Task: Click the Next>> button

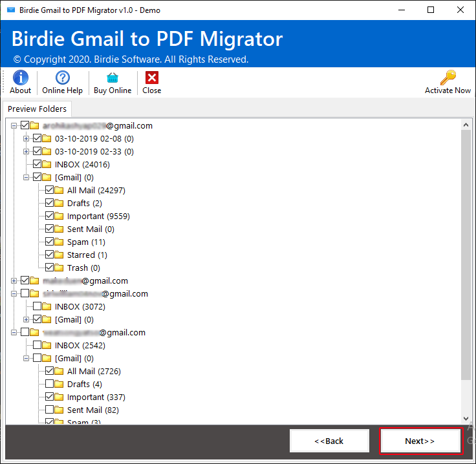Action: 420,441
